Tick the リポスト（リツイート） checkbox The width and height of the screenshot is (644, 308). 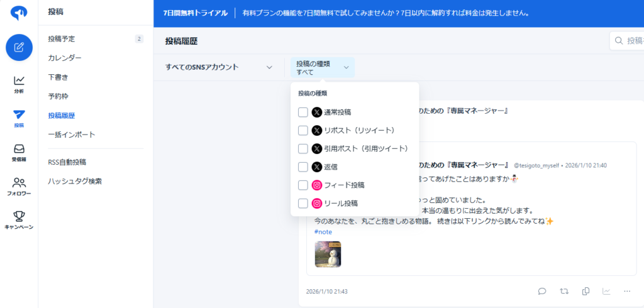[x=303, y=131]
